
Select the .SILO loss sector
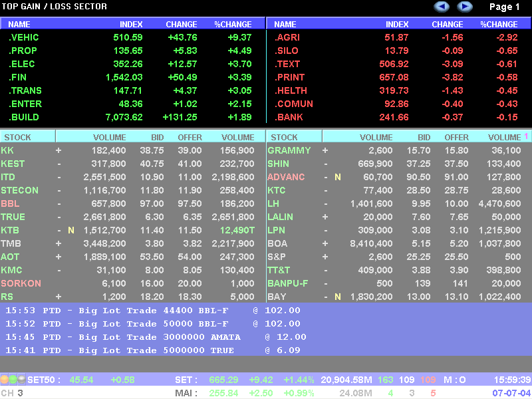(x=287, y=51)
